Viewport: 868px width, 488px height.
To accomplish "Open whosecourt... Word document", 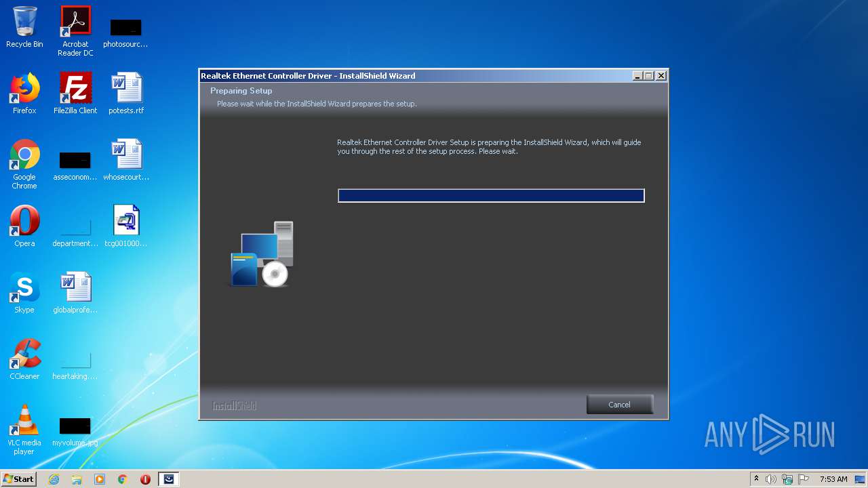I will coord(126,160).
